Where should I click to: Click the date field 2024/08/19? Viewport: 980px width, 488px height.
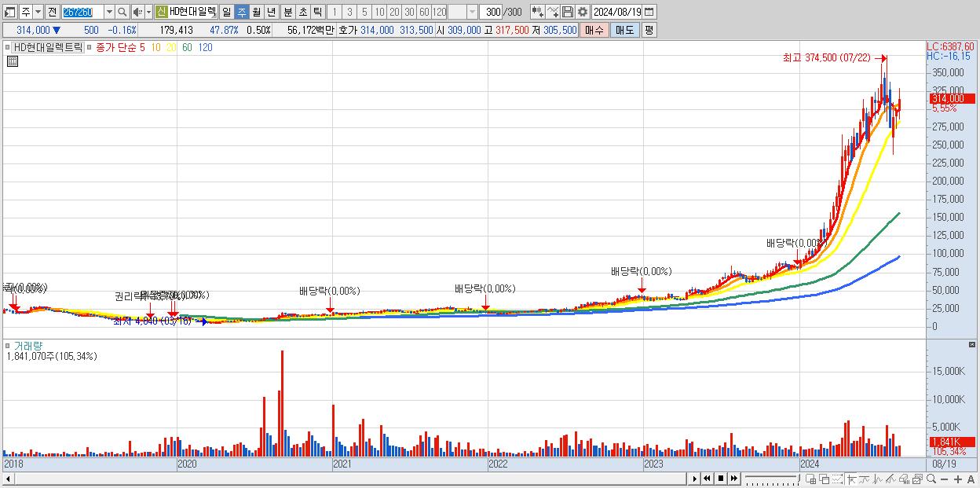pyautogui.click(x=617, y=12)
